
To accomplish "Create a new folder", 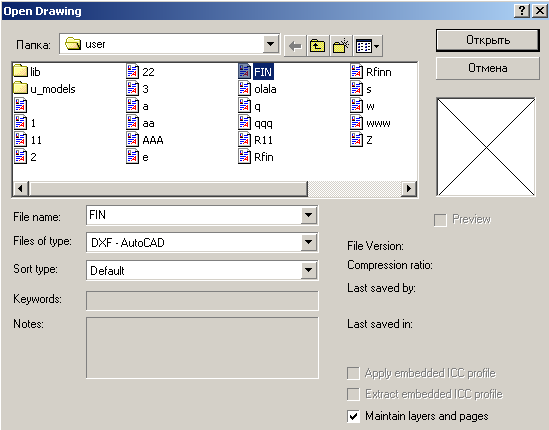I will coord(341,46).
